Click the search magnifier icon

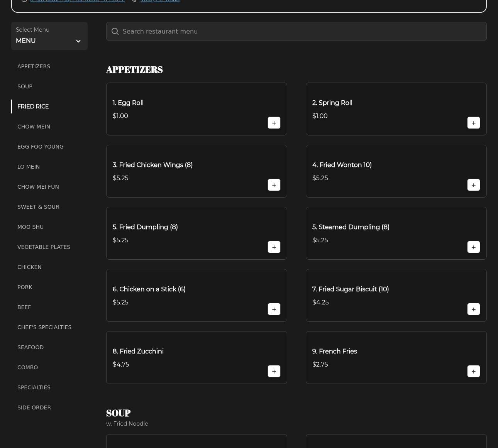tap(115, 32)
